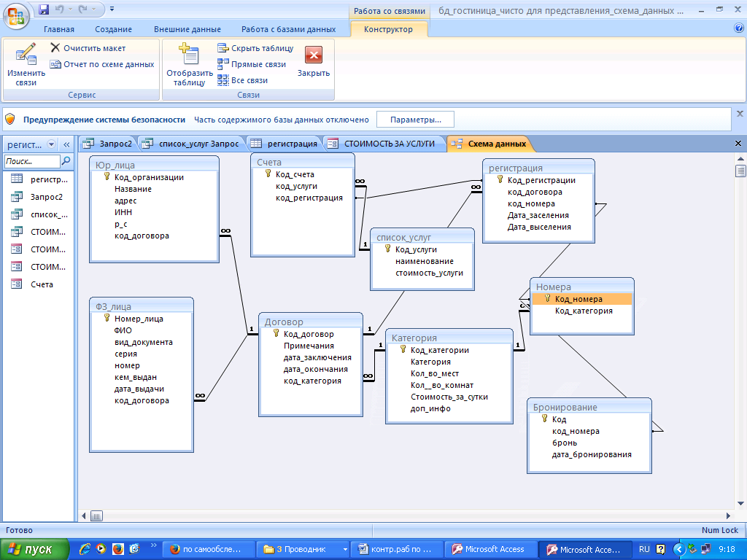The image size is (747, 560).
Task: Click the Параметры... button
Action: pyautogui.click(x=415, y=120)
